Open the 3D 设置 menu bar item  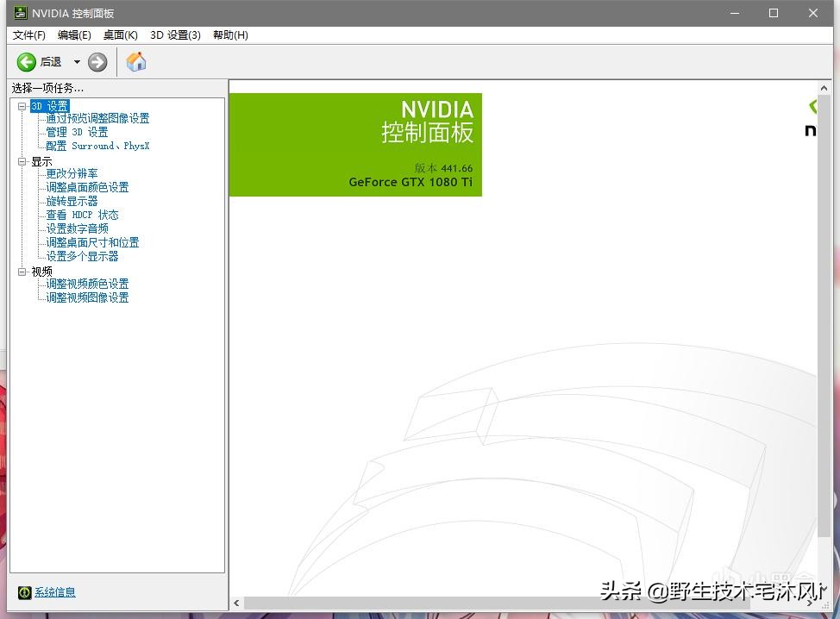tap(177, 35)
